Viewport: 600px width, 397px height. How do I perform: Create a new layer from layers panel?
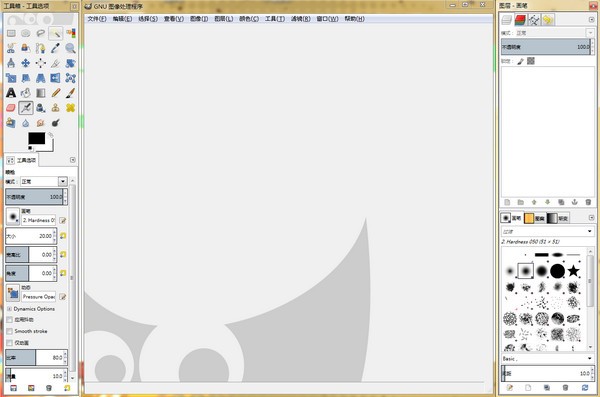[x=507, y=202]
